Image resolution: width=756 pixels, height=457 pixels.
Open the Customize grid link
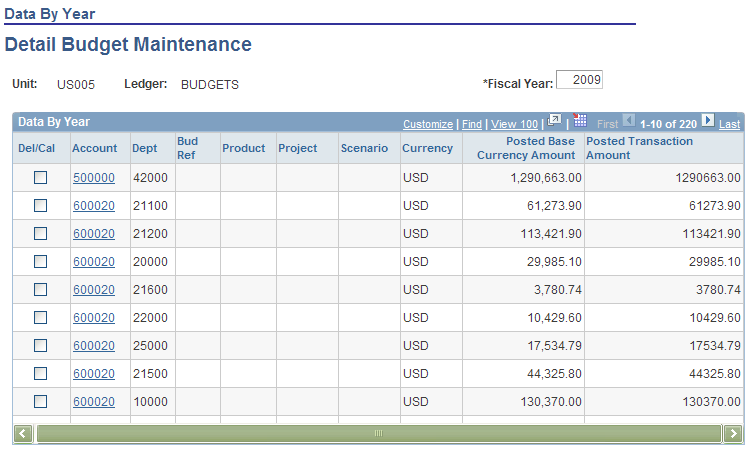tap(428, 124)
